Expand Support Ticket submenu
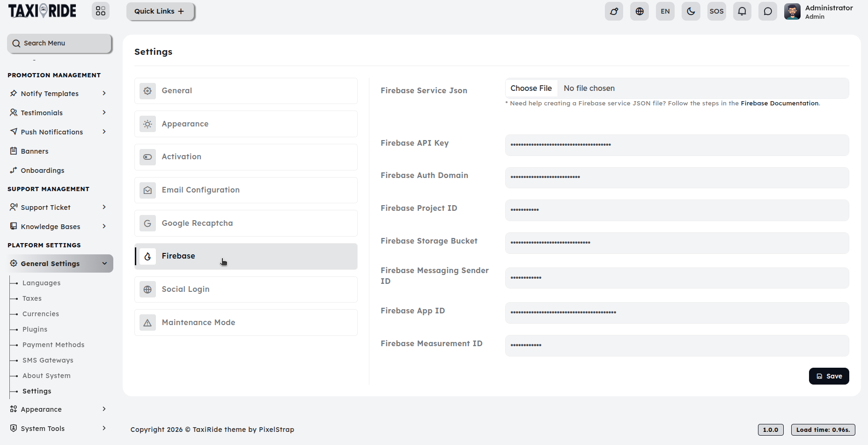This screenshot has width=868, height=445. point(59,208)
